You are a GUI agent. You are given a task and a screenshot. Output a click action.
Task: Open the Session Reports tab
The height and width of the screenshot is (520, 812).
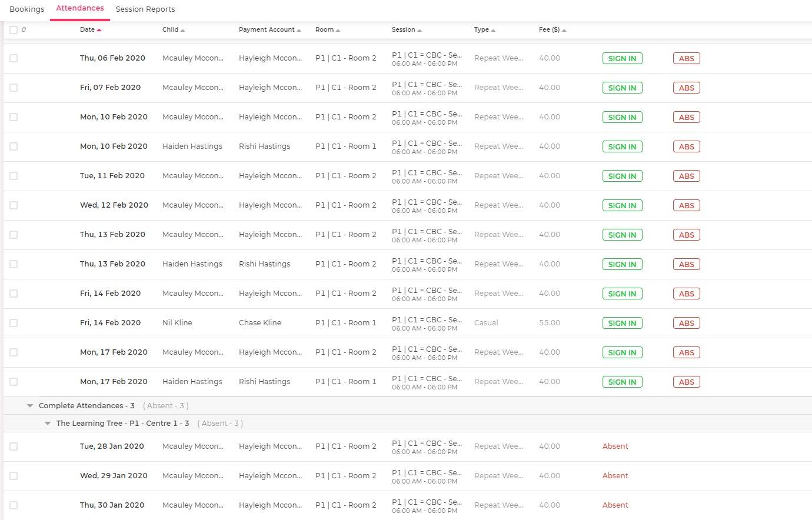tap(145, 9)
